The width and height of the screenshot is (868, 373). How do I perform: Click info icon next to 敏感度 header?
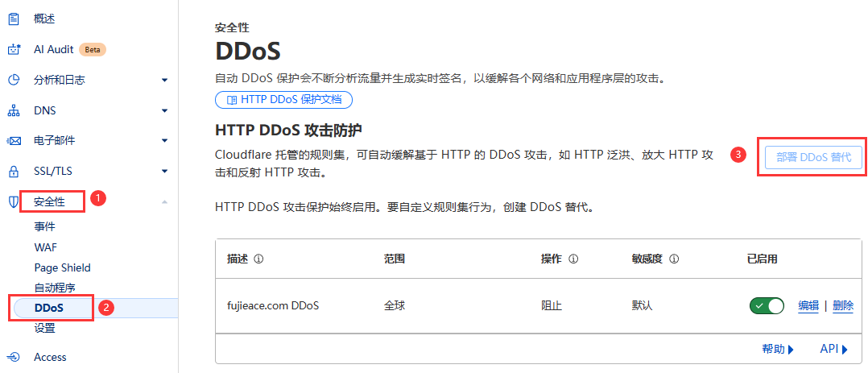(674, 259)
